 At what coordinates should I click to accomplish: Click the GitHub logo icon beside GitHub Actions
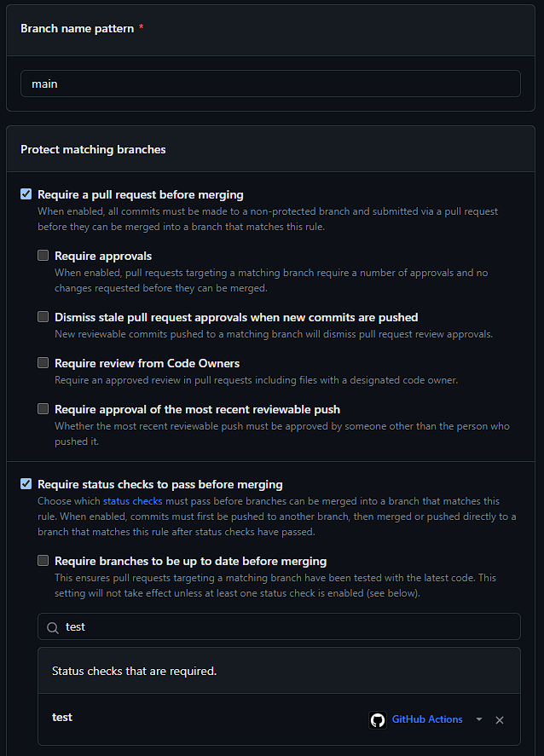click(378, 720)
